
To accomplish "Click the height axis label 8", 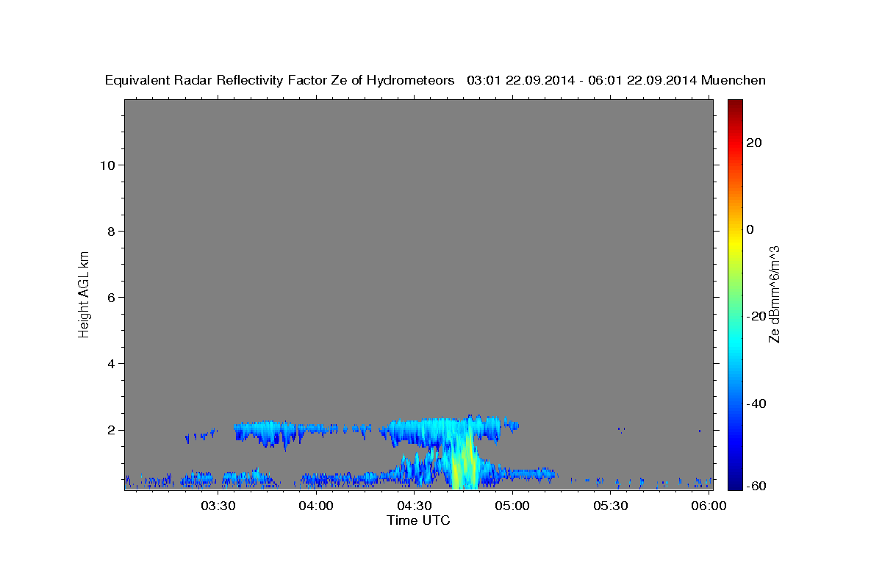I will click(x=110, y=232).
